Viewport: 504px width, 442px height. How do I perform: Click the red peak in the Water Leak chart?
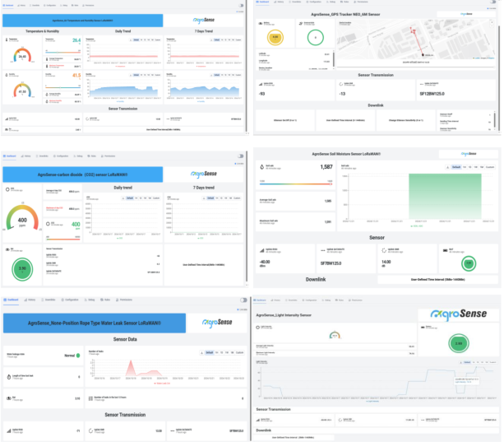pyautogui.click(x=131, y=368)
